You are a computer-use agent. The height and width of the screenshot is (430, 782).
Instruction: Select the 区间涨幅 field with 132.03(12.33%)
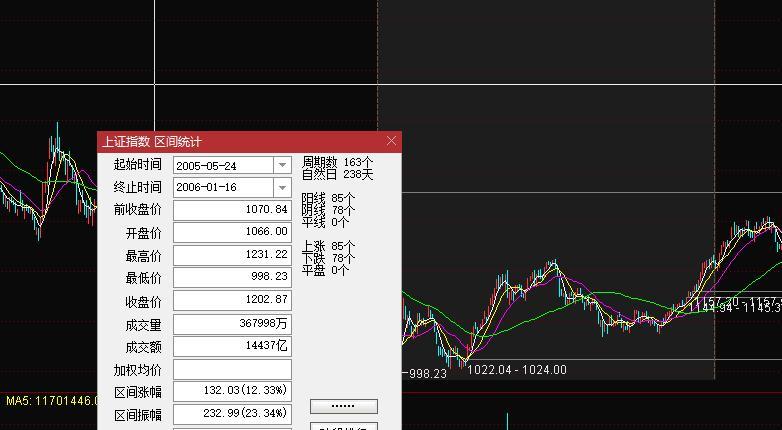(x=232, y=392)
